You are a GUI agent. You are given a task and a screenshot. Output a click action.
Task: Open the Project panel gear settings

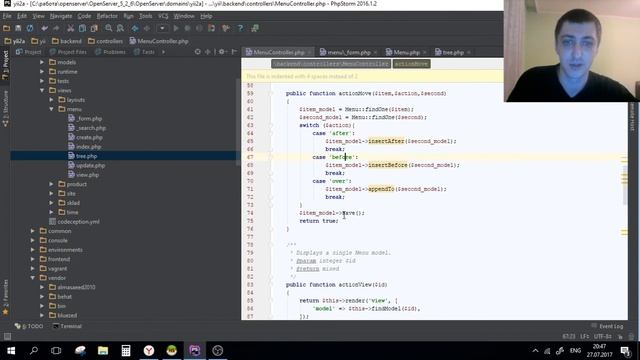[222, 52]
